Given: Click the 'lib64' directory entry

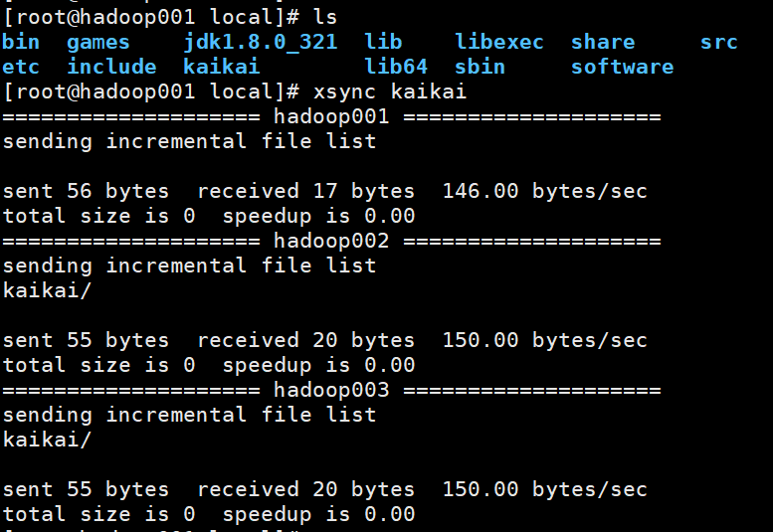Looking at the screenshot, I should (x=396, y=67).
